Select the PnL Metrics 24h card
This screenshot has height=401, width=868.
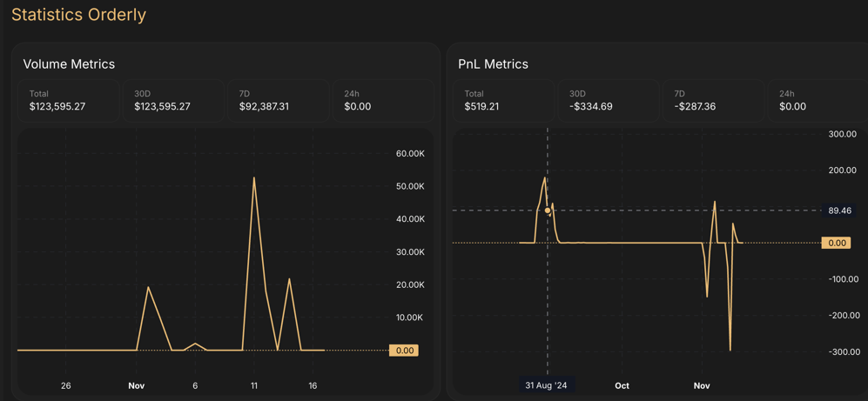point(817,101)
